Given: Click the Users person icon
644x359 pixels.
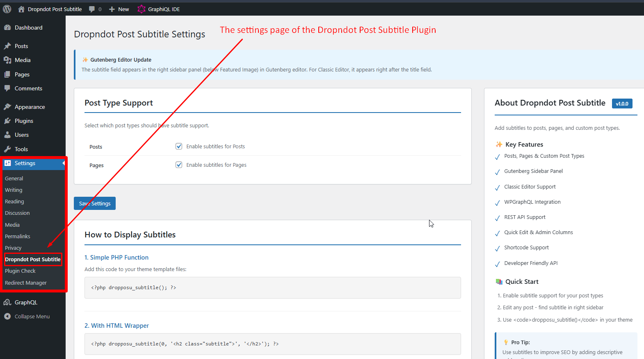Looking at the screenshot, I should click(7, 135).
